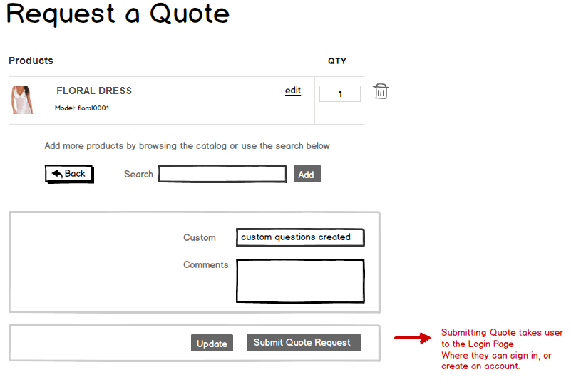This screenshot has width=571, height=392.
Task: Click the Products column header
Action: pyautogui.click(x=31, y=61)
